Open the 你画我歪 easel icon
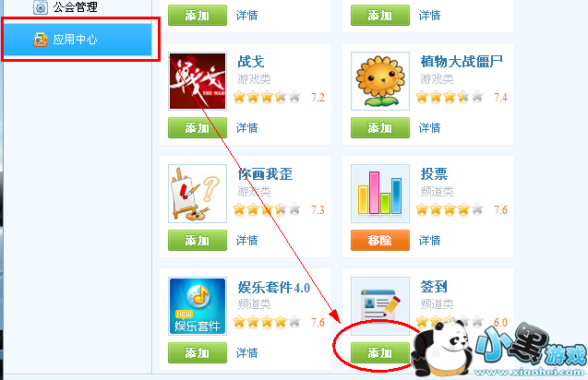This screenshot has width=588, height=380. point(198,194)
